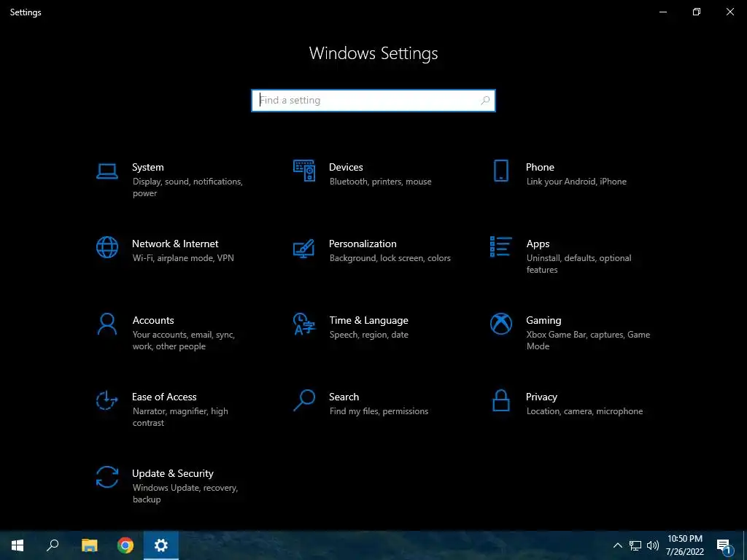Restore down the Settings window
This screenshot has width=747, height=560.
coord(697,12)
